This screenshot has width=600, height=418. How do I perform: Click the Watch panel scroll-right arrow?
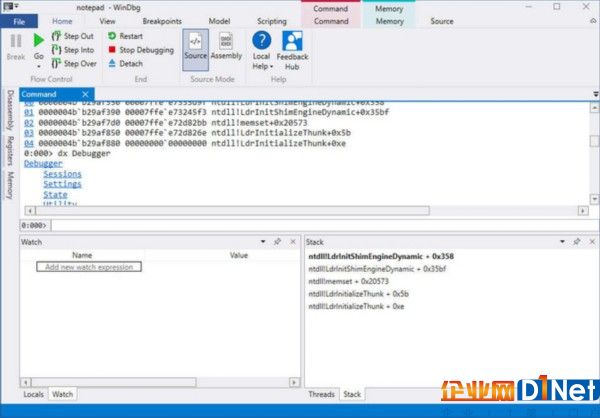[x=294, y=382]
